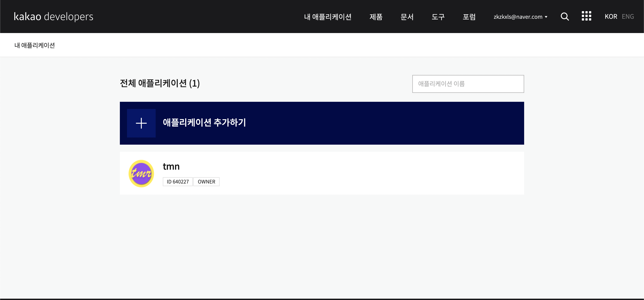Switch language to ENG

(x=627, y=17)
